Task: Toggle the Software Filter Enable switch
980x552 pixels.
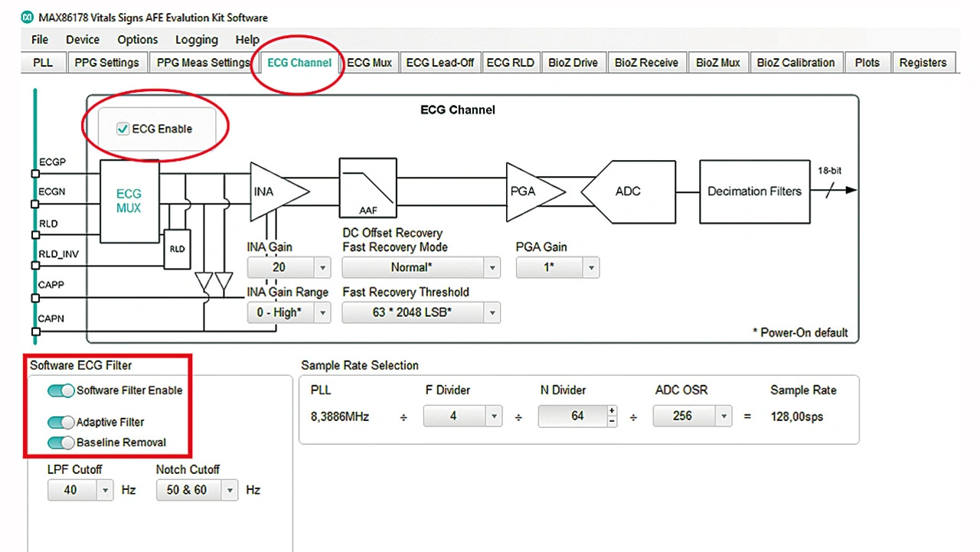Action: coord(61,390)
